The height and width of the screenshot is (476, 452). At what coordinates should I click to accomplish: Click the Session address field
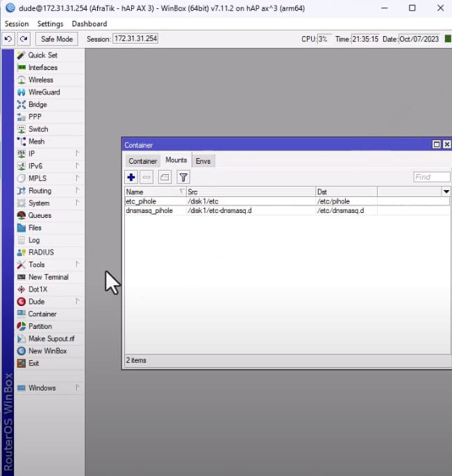point(135,39)
